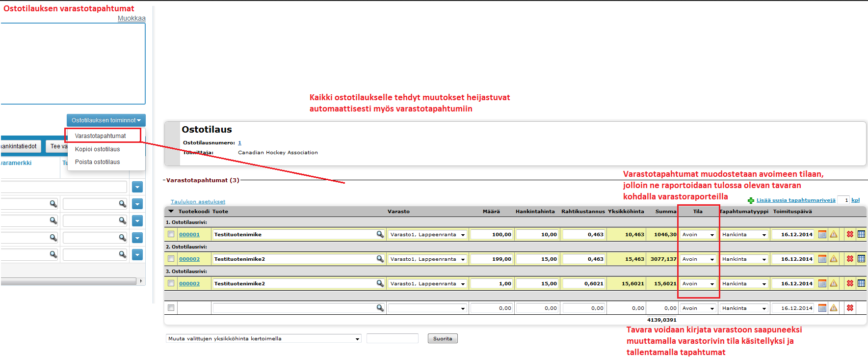The width and height of the screenshot is (868, 358).
Task: Open calendar picker for Testituotenimike row
Action: [x=822, y=235]
